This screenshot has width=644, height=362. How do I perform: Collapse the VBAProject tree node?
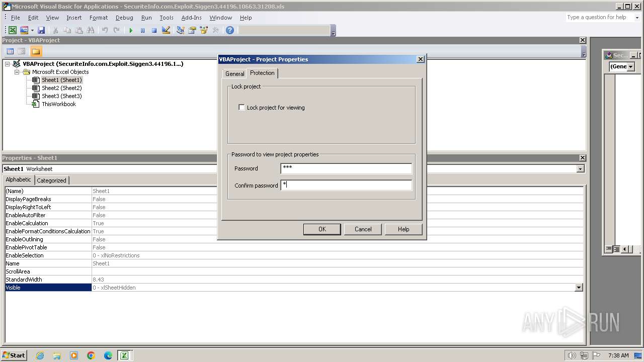click(x=8, y=64)
